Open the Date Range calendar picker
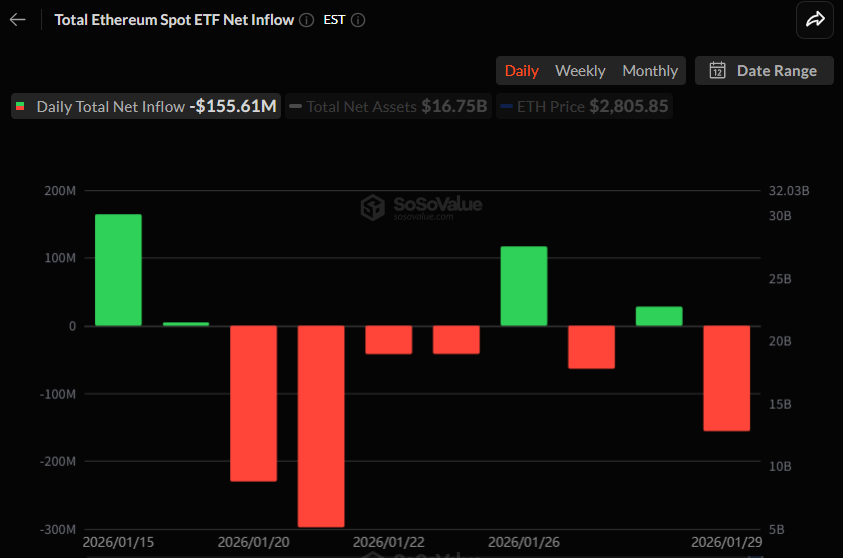Viewport: 843px width, 558px height. pos(764,70)
